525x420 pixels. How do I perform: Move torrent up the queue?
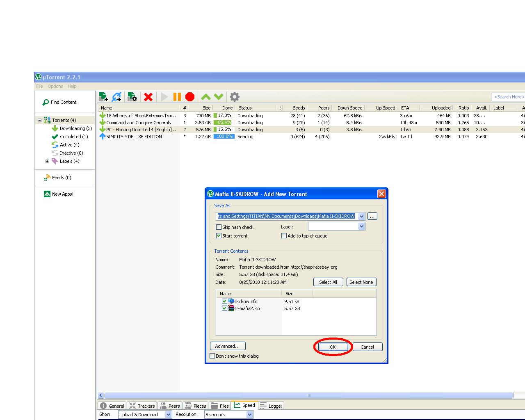pos(206,97)
